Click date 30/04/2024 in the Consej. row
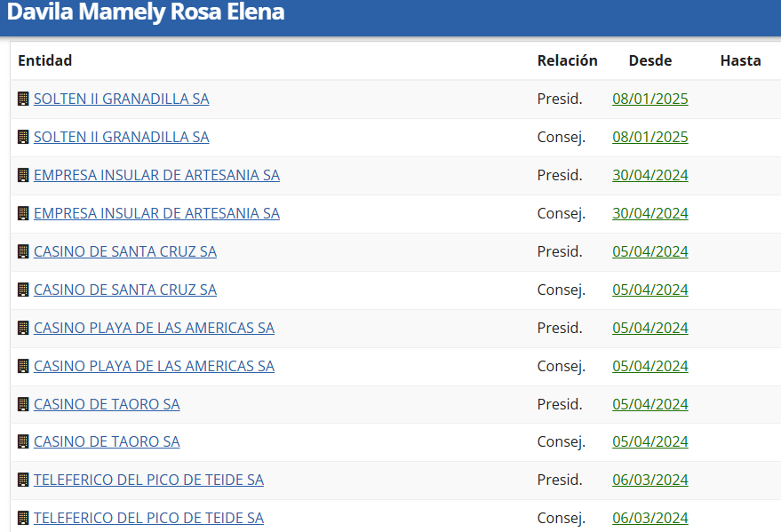This screenshot has width=781, height=532. [650, 213]
